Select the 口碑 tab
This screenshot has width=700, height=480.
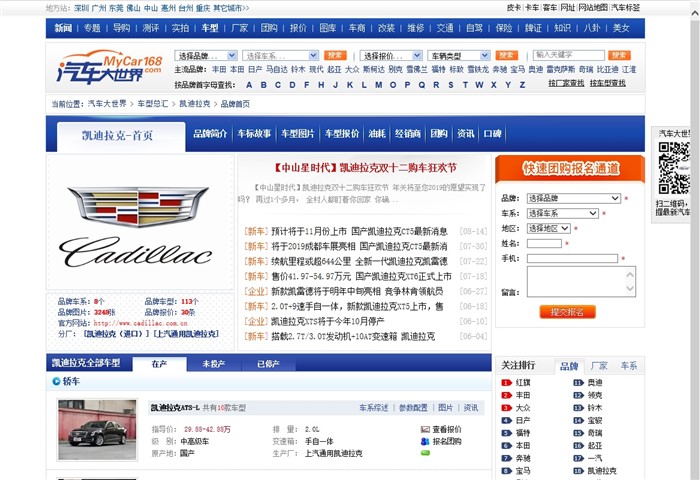pyautogui.click(x=492, y=134)
